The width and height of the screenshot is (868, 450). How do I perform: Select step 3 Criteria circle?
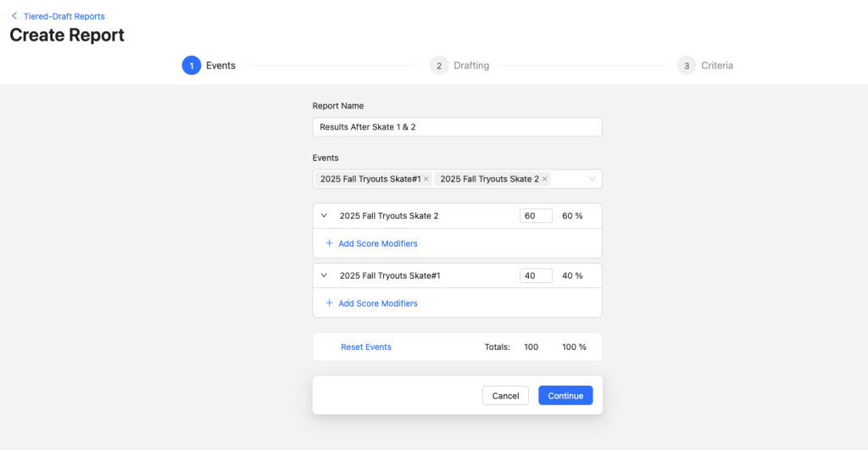(687, 65)
